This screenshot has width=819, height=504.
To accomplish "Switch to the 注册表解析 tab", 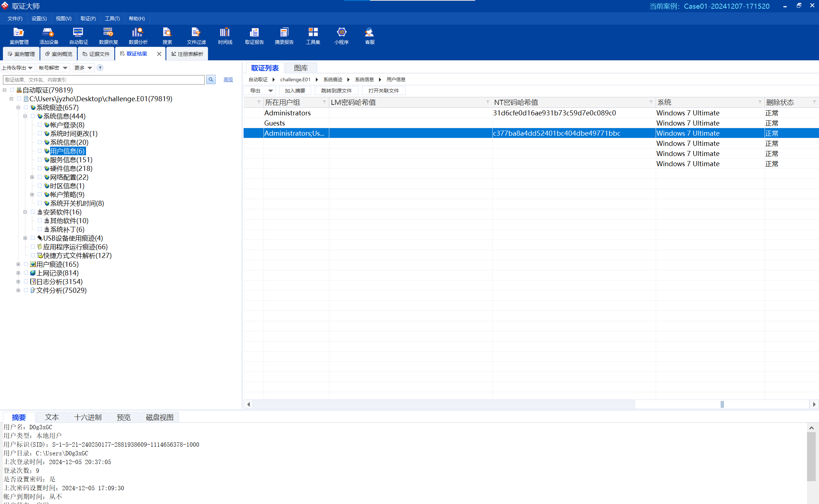I will 187,54.
